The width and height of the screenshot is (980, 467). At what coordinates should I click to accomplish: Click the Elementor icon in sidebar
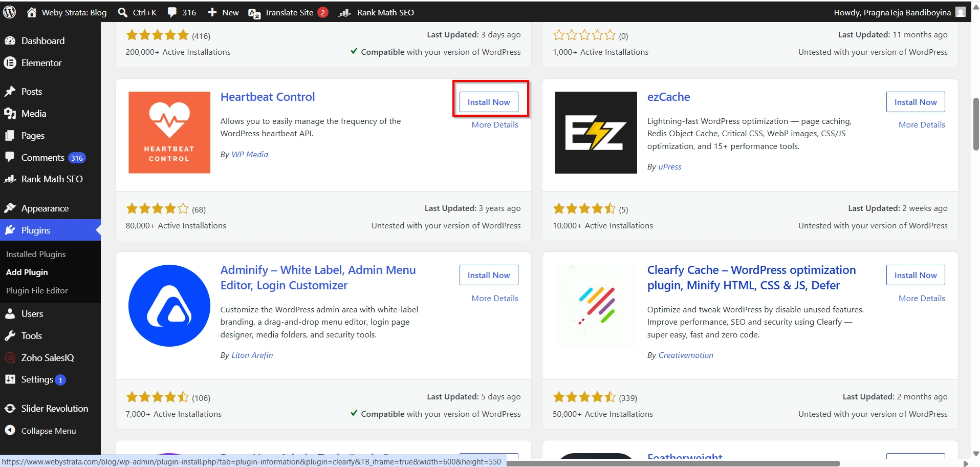pos(10,62)
